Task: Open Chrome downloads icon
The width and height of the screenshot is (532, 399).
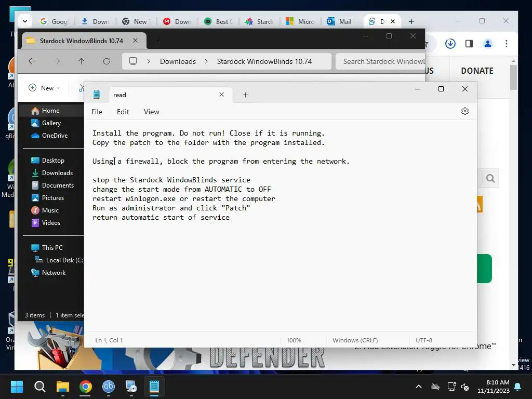Action: [450, 44]
